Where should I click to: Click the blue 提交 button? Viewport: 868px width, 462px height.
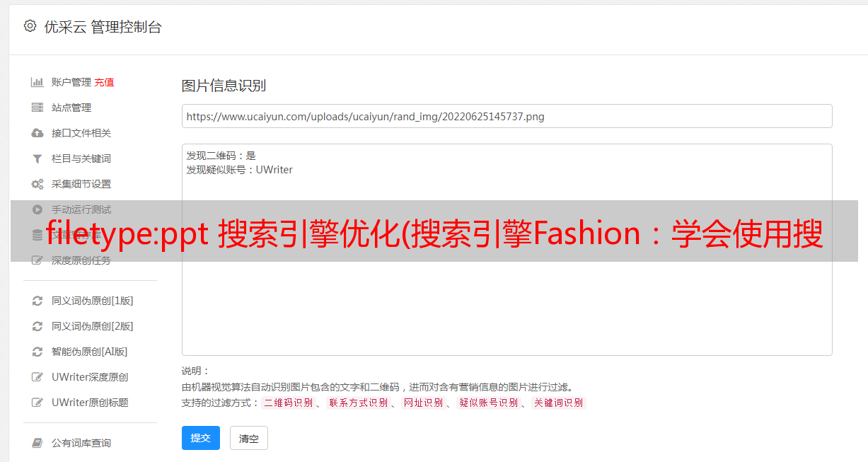[x=201, y=438]
